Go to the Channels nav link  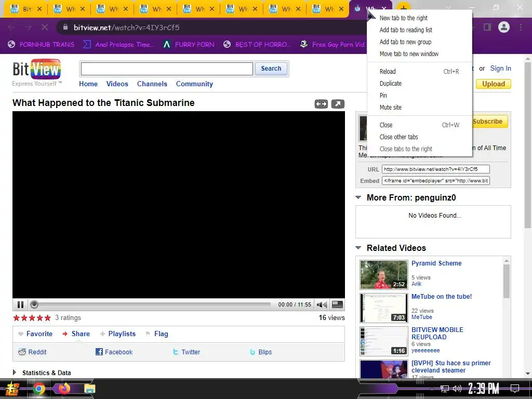click(152, 84)
